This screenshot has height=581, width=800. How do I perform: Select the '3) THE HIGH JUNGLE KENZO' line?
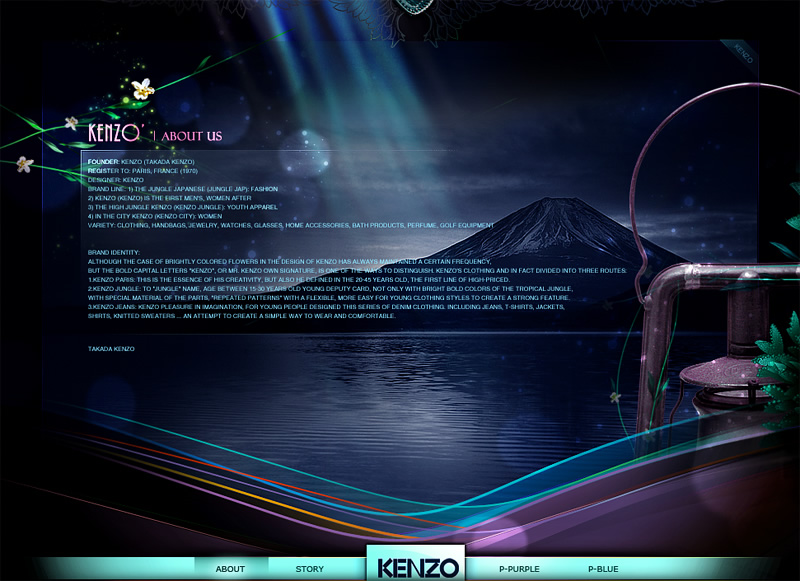tap(182, 207)
